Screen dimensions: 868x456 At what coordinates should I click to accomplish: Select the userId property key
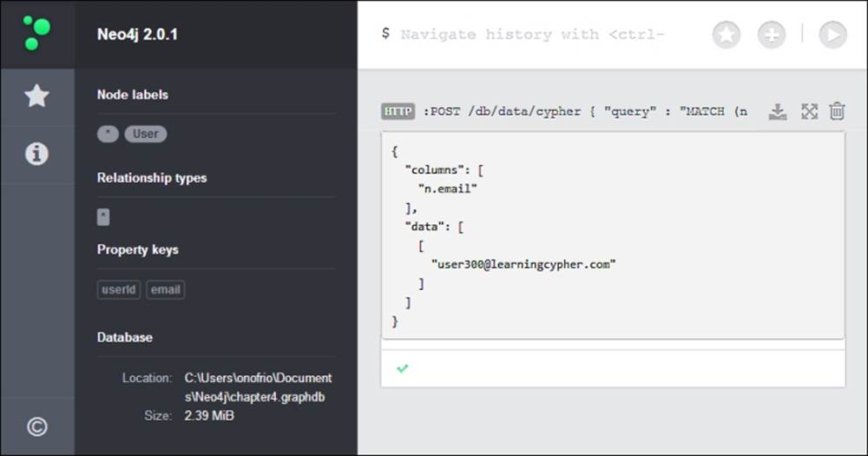(118, 290)
